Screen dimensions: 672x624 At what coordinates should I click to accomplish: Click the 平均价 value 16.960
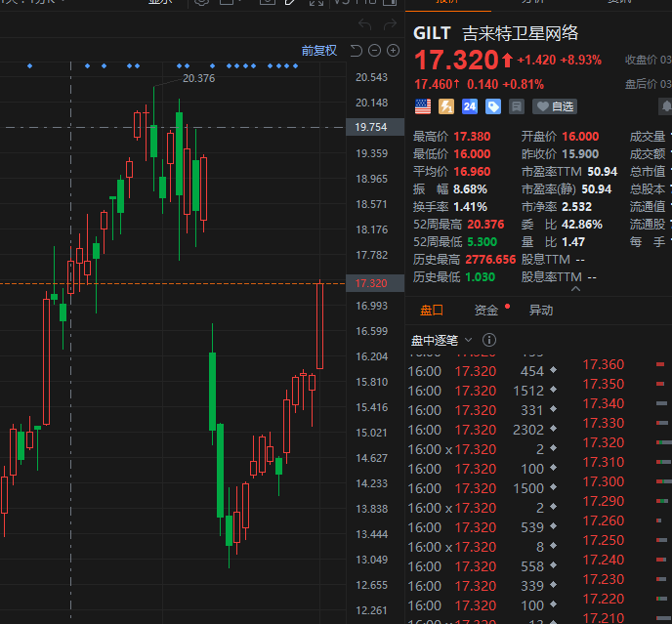point(472,172)
